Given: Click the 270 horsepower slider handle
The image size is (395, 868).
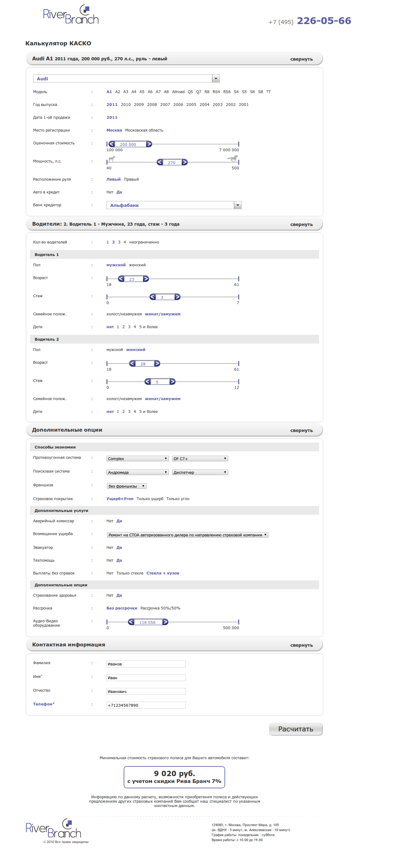Looking at the screenshot, I should (172, 163).
